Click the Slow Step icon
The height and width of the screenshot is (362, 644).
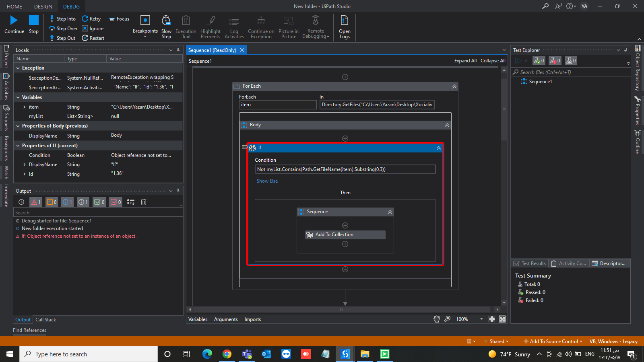[x=166, y=21]
